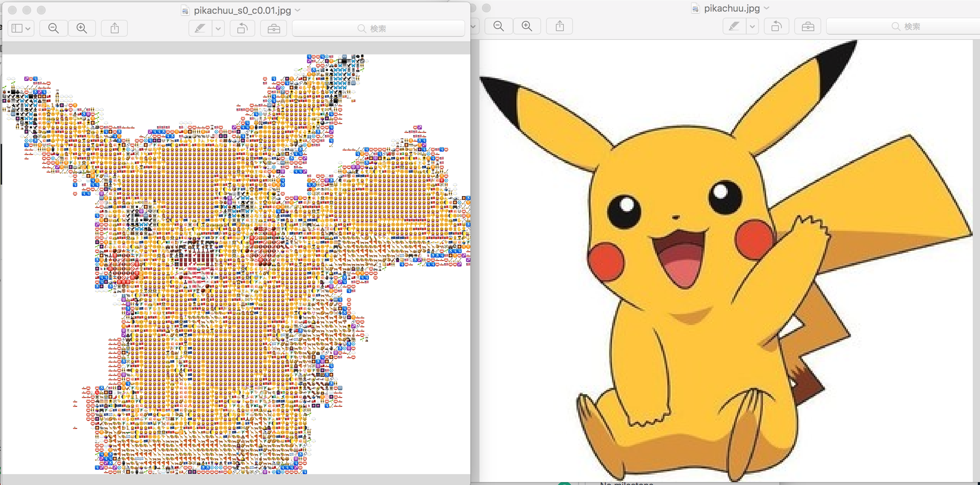Rotate image in pikachuu_s0_c0.01.jpg window
The width and height of the screenshot is (980, 485).
[242, 28]
